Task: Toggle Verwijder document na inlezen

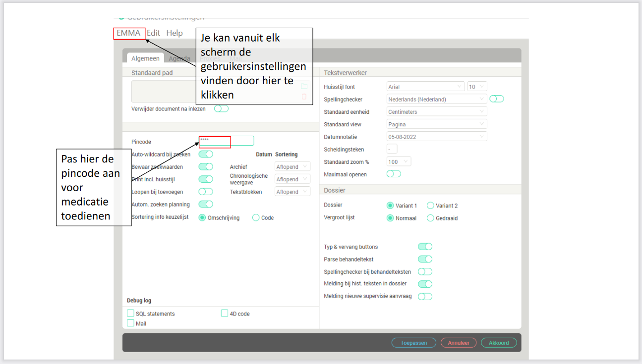Action: [x=221, y=108]
